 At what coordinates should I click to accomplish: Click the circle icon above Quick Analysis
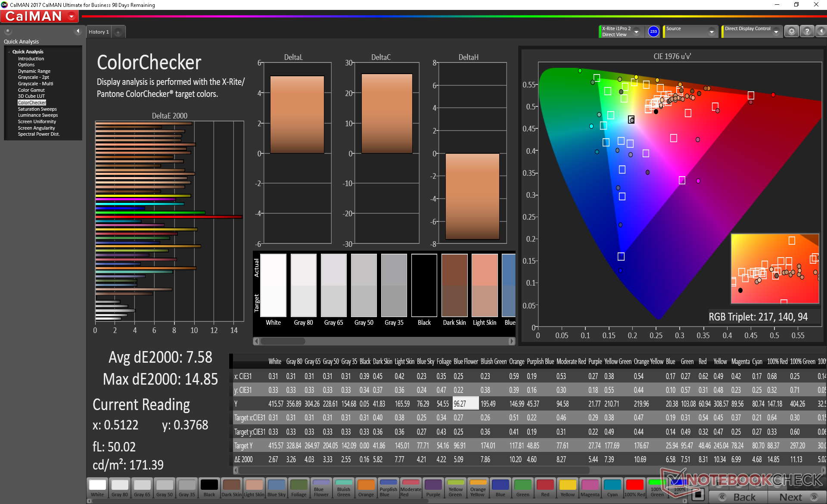[8, 31]
